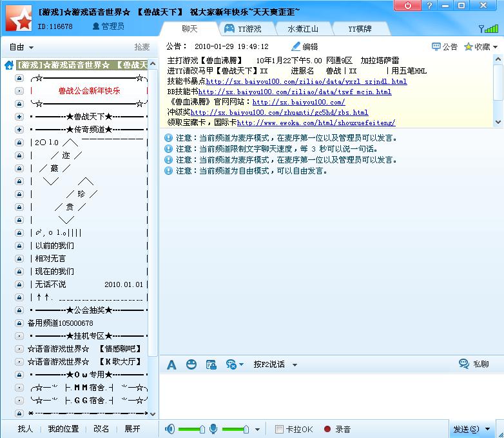Expand the ★兽战天下★ channel node

click(19, 116)
